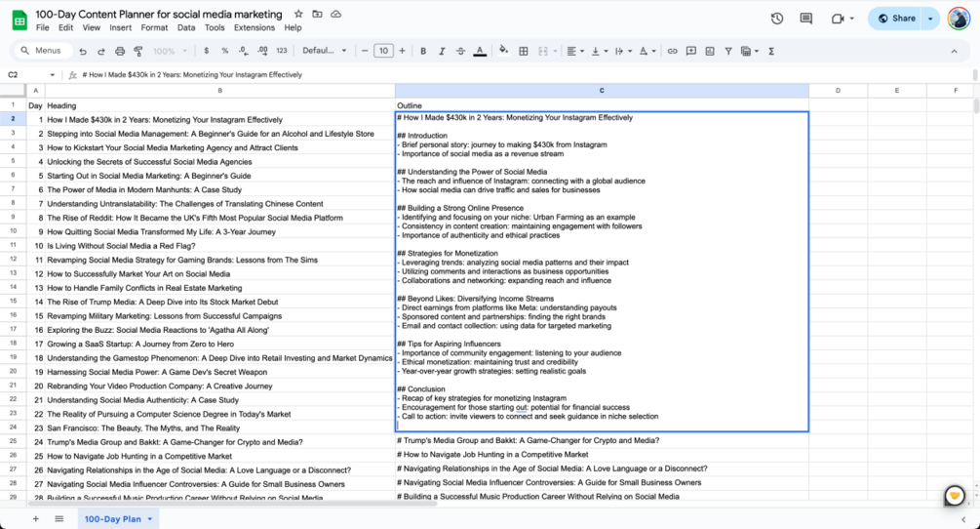Viewport: 980px width, 529px height.
Task: Insert a chart
Action: [x=710, y=52]
